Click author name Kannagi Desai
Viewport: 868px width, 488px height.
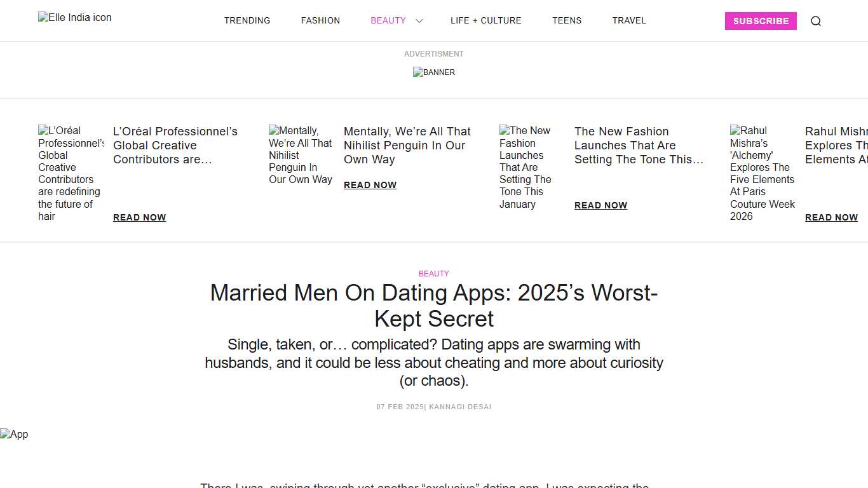(460, 407)
